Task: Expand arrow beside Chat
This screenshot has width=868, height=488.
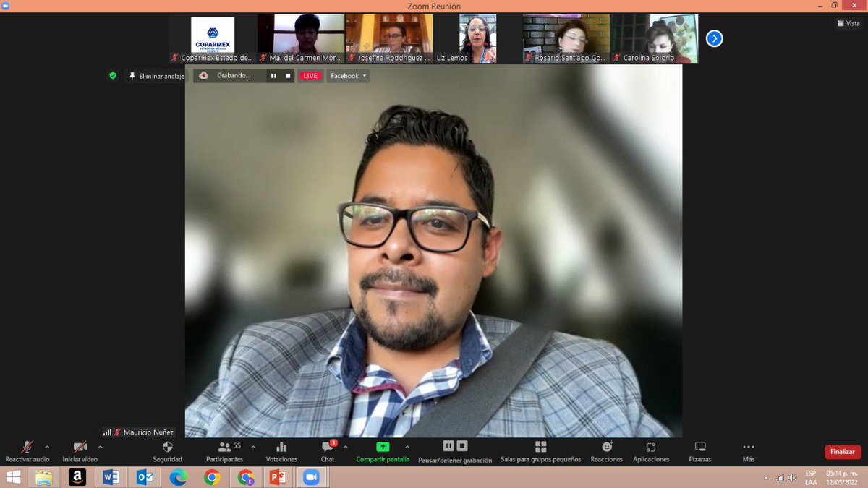Action: pyautogui.click(x=345, y=447)
